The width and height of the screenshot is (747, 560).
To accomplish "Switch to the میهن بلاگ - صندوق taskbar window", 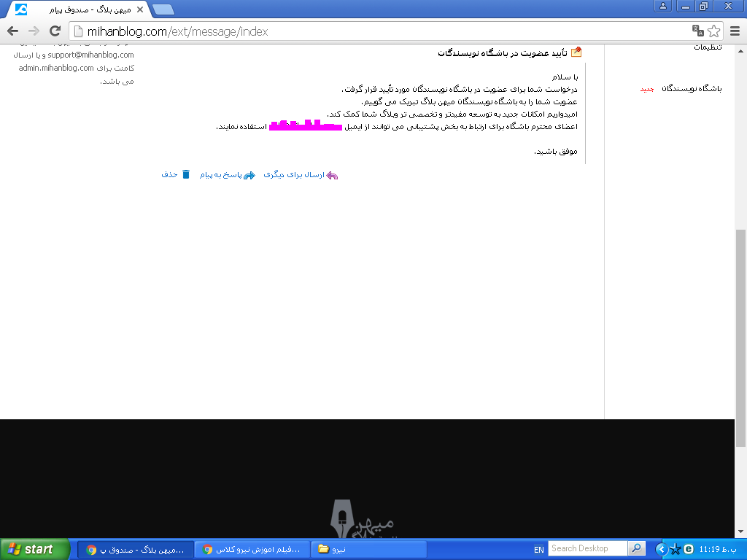I will [136, 550].
